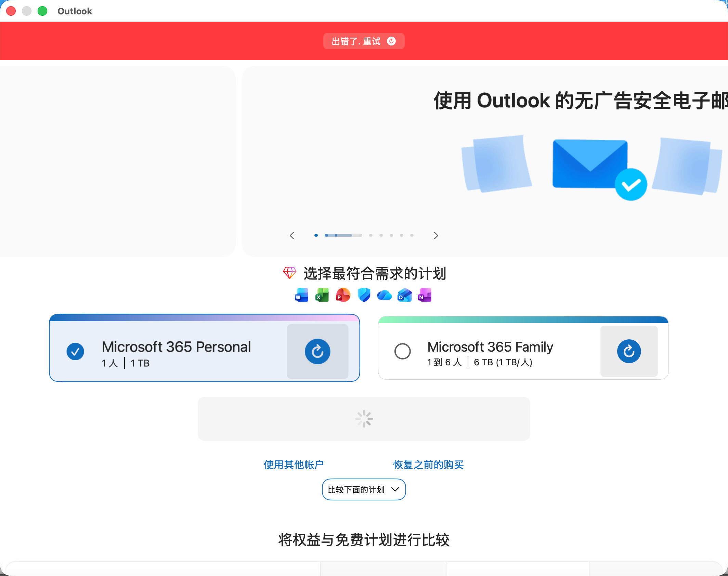Click the 选择最符合需求的计划 heading
Screen dimensions: 728x576
375,273
